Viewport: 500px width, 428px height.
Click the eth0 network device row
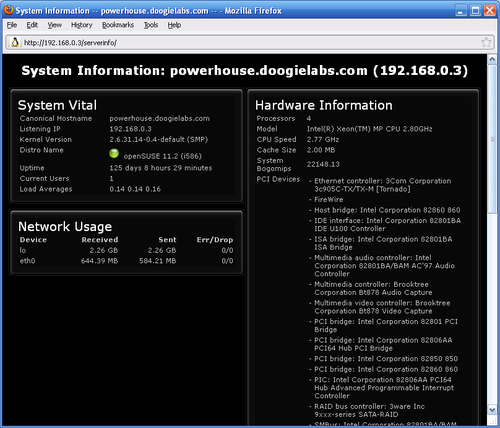pos(126,261)
